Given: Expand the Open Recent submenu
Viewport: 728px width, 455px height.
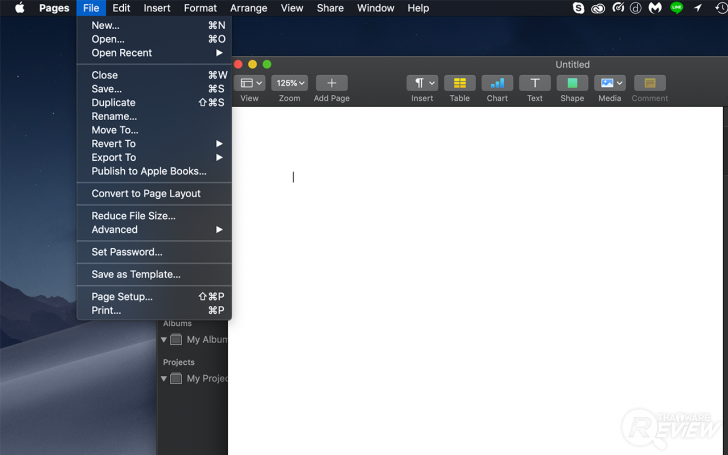Looking at the screenshot, I should click(x=154, y=53).
